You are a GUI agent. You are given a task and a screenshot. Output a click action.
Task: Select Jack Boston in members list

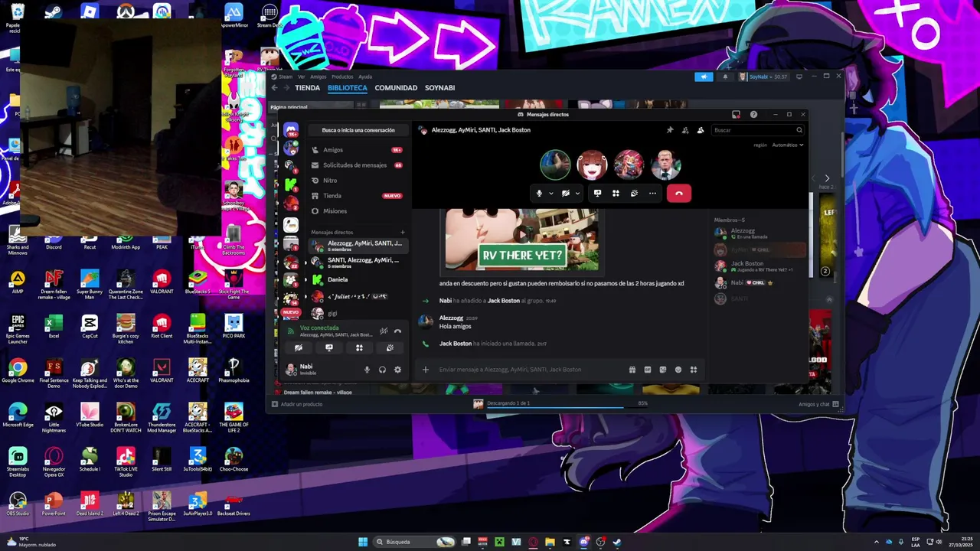pos(760,266)
